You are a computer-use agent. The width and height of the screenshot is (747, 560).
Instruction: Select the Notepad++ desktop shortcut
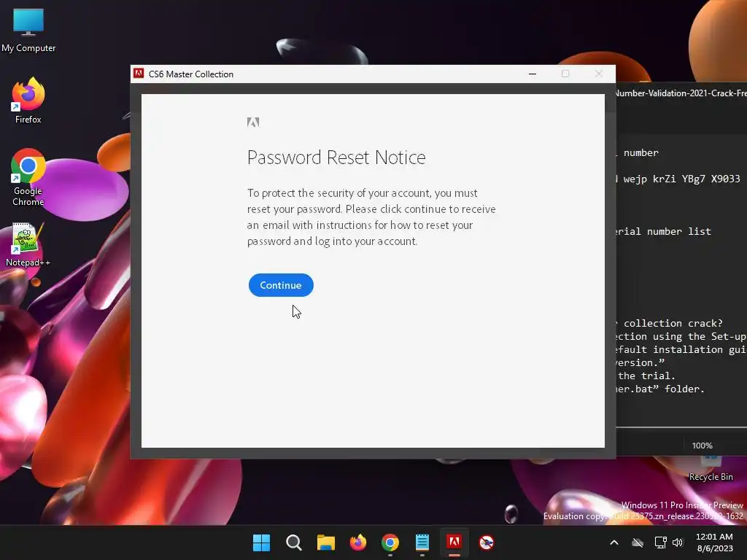coord(28,245)
